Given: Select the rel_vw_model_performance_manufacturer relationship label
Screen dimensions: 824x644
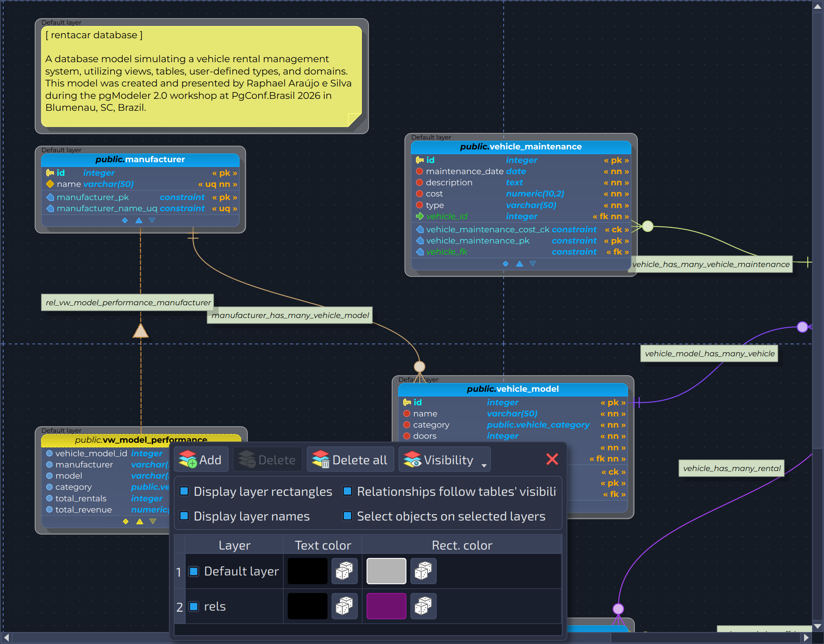Looking at the screenshot, I should 128,302.
